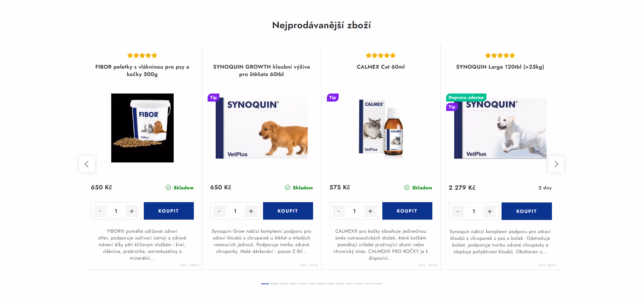View SYNOQUIN Large white dog image
Viewport: 644px width, 304px height.
[x=500, y=128]
